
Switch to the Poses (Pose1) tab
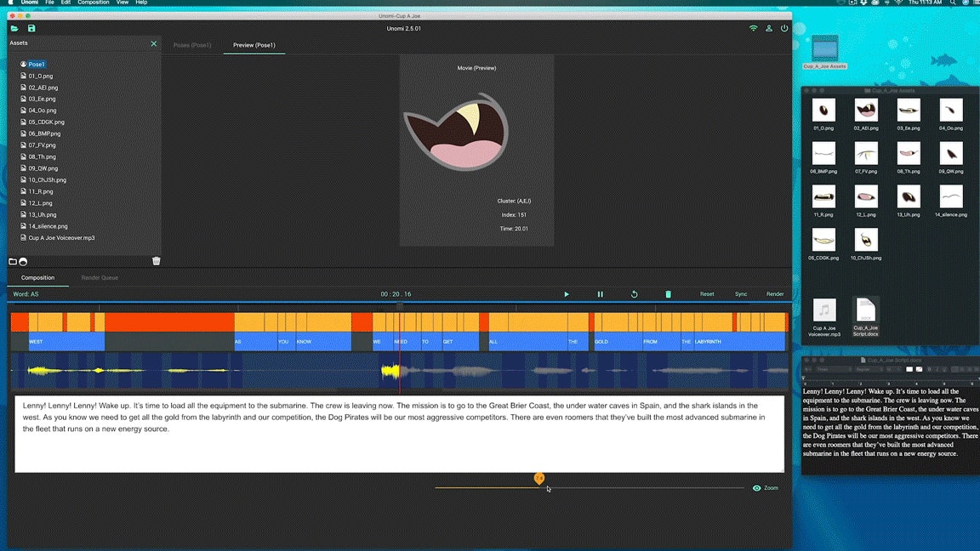[x=192, y=45]
